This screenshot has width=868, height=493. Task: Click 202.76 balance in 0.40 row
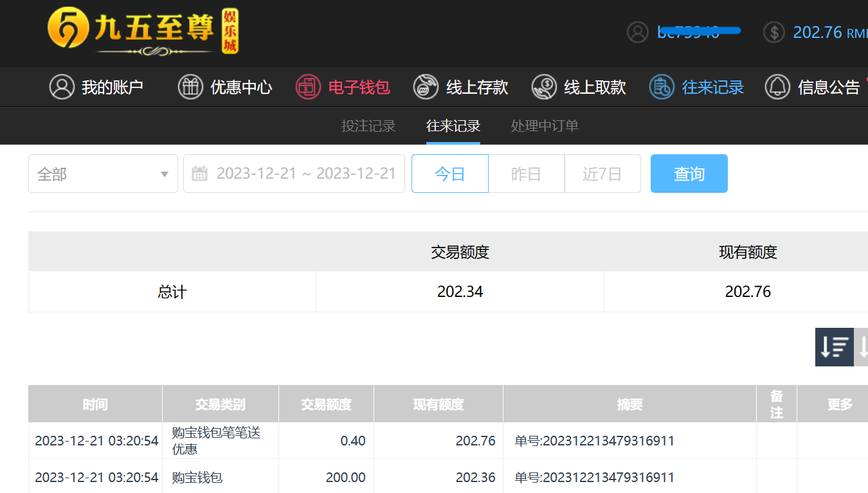pyautogui.click(x=476, y=441)
